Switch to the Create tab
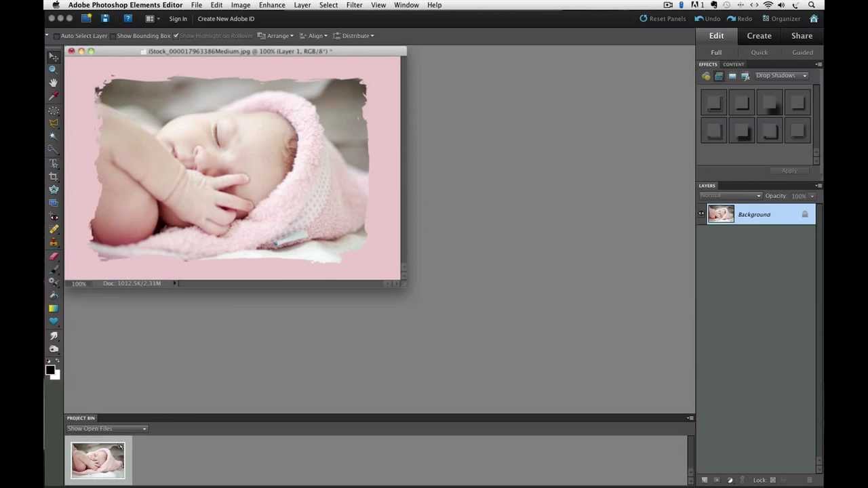The width and height of the screenshot is (868, 488). point(759,36)
